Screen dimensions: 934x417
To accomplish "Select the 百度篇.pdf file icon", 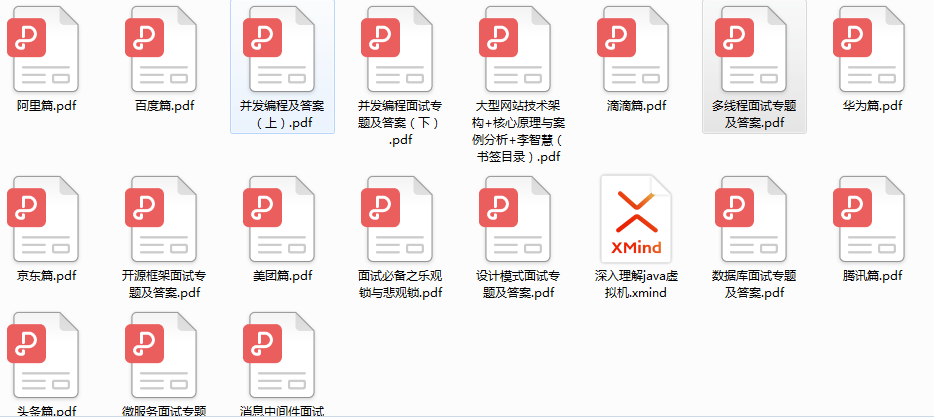I will 161,49.
